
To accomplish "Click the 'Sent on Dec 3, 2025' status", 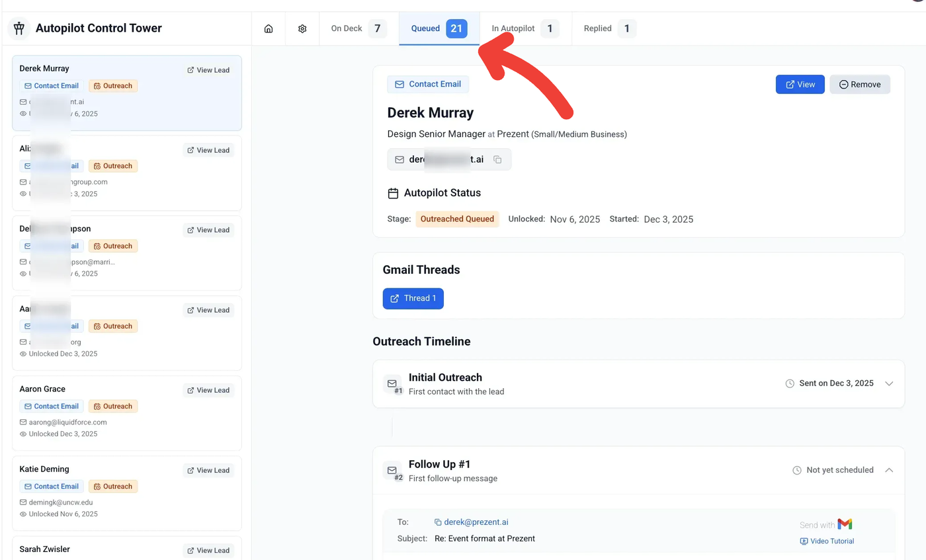I will point(836,383).
